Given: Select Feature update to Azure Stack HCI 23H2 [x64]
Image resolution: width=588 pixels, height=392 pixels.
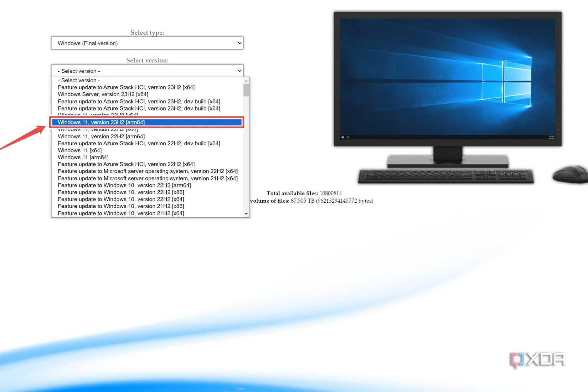Looking at the screenshot, I should point(147,87).
